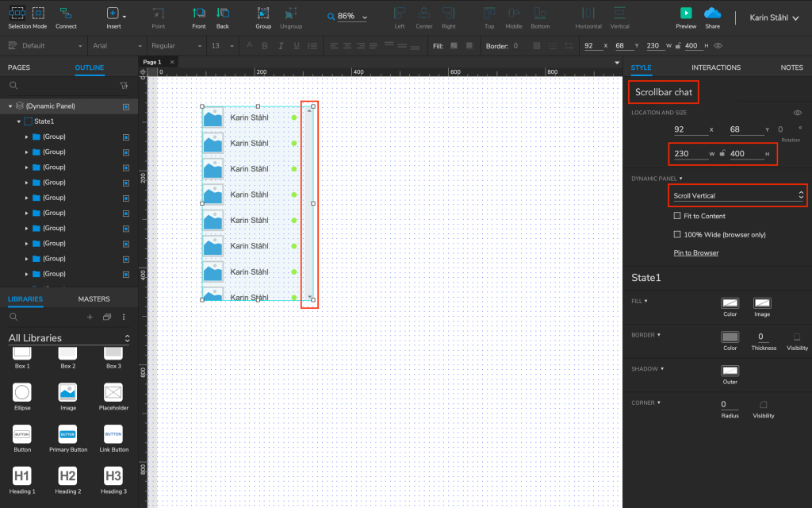Click the Fill Color swatch
Image resolution: width=812 pixels, height=508 pixels.
click(x=730, y=303)
